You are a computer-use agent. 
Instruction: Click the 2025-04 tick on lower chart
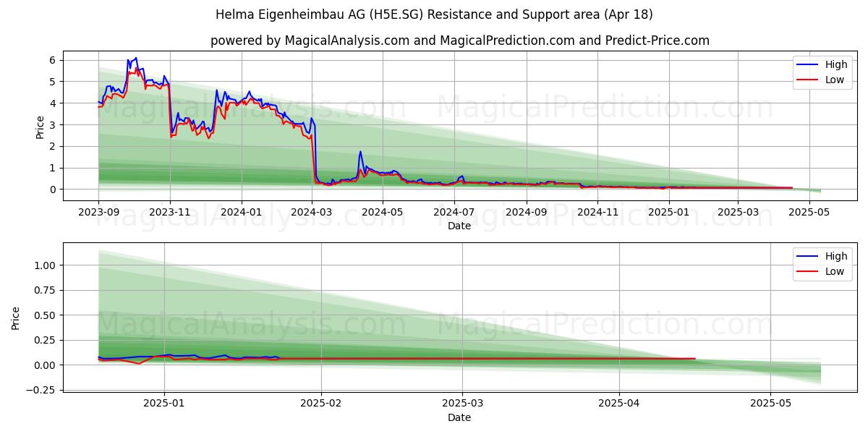pos(620,404)
